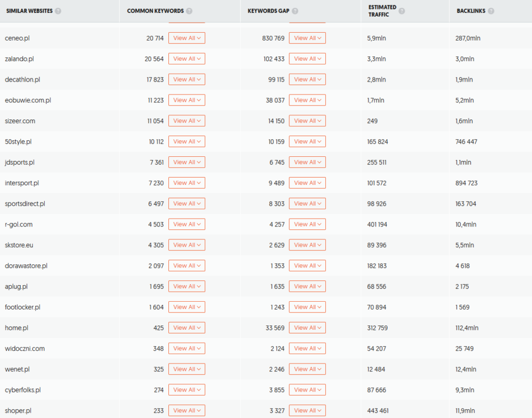Open View All keywords gap for shoper.pl

coord(307,410)
